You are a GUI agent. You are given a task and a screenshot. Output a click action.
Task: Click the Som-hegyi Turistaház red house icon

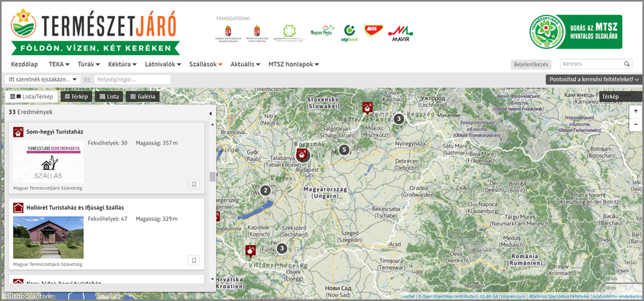click(18, 132)
